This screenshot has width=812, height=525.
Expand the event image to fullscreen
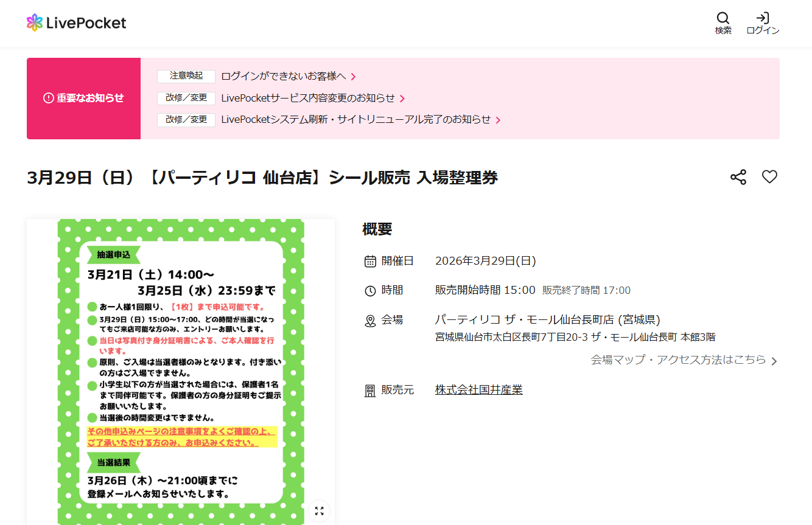click(x=319, y=510)
